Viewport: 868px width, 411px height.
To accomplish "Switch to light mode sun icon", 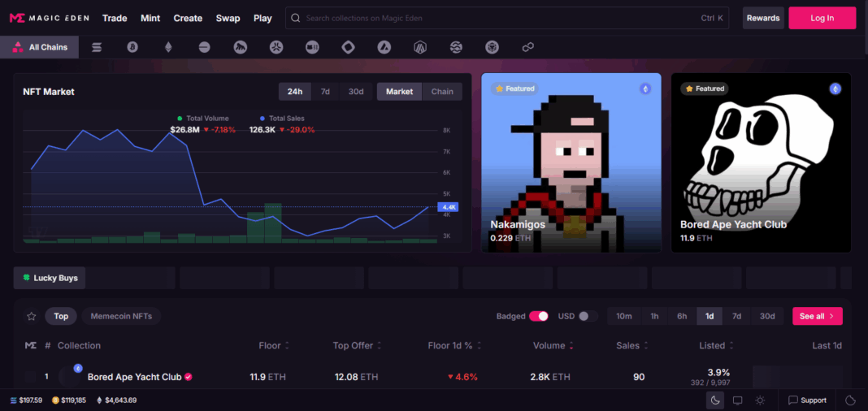I will click(760, 400).
